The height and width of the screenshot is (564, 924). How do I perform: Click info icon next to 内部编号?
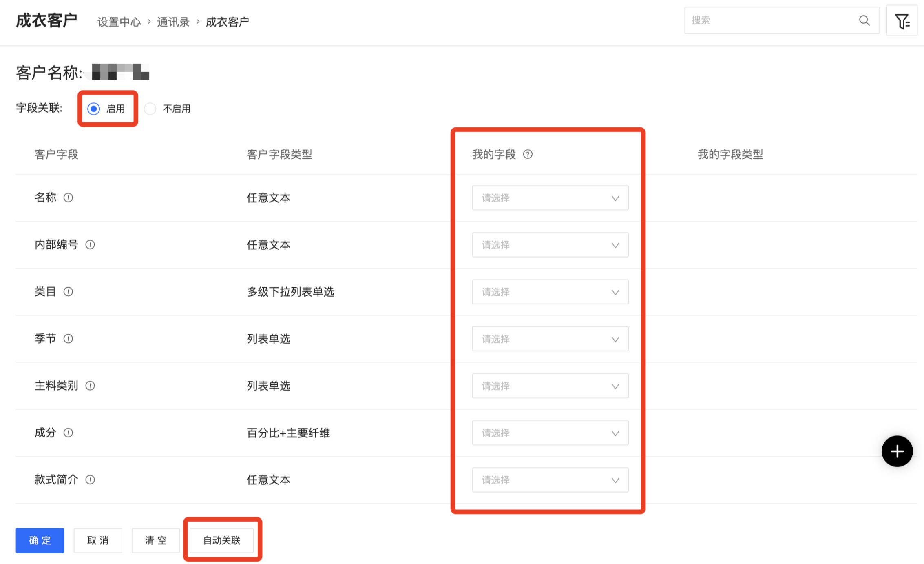coord(90,245)
